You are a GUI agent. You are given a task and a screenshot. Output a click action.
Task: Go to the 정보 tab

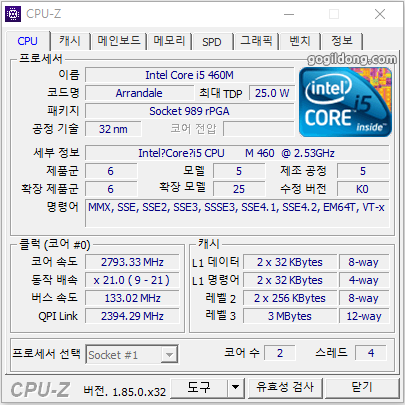(x=342, y=41)
